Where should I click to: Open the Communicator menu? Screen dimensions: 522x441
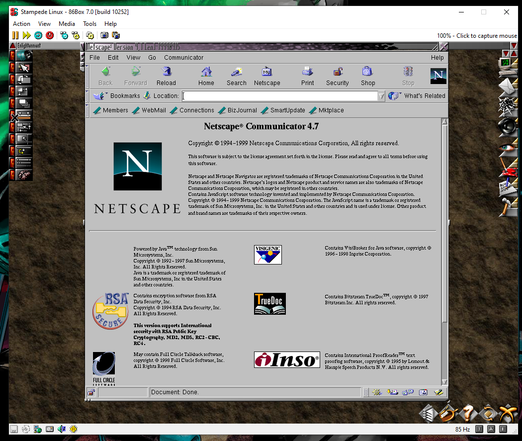(183, 57)
